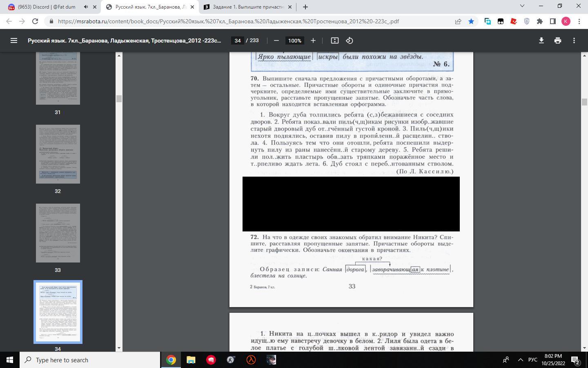This screenshot has width=588, height=368.
Task: Close the Discord tab
Action: 96,7
